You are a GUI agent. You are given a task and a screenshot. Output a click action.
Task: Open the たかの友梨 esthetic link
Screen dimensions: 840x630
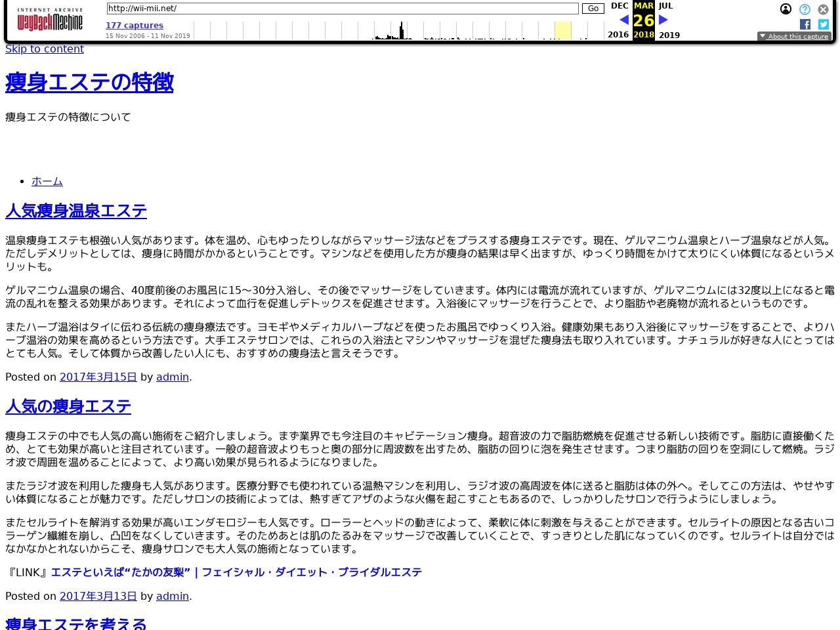click(x=236, y=572)
